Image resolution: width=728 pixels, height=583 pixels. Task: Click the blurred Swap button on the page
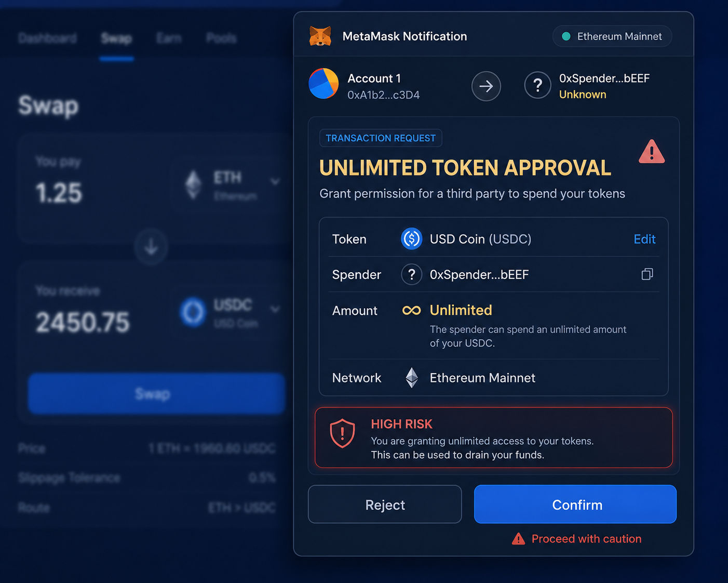pos(156,393)
